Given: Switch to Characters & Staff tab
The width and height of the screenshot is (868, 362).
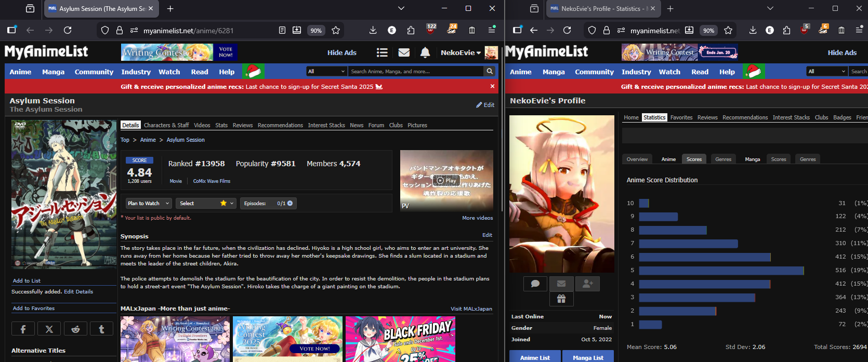Looking at the screenshot, I should pos(166,125).
